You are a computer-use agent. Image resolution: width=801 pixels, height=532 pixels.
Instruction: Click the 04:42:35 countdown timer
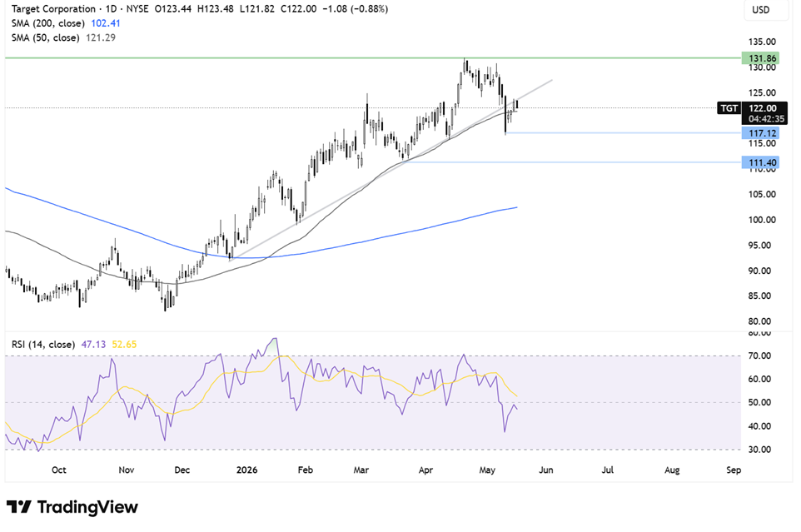(765, 119)
